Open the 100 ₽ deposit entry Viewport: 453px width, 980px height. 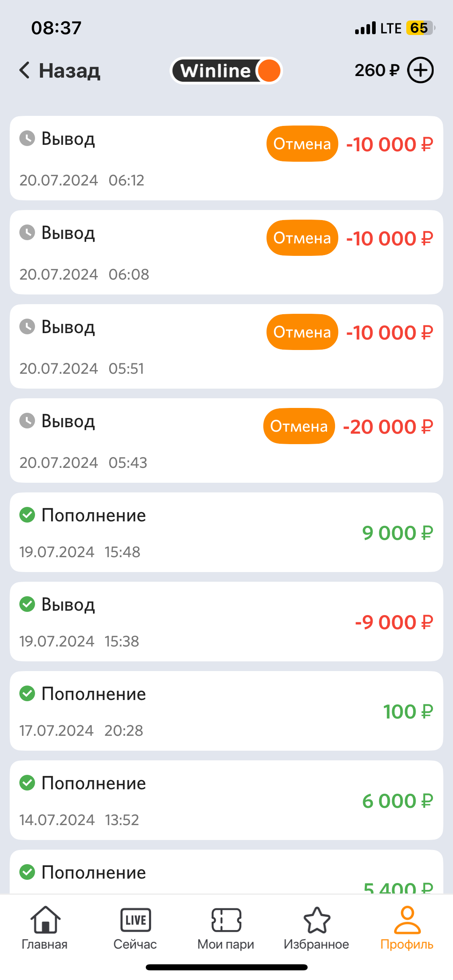tap(226, 711)
